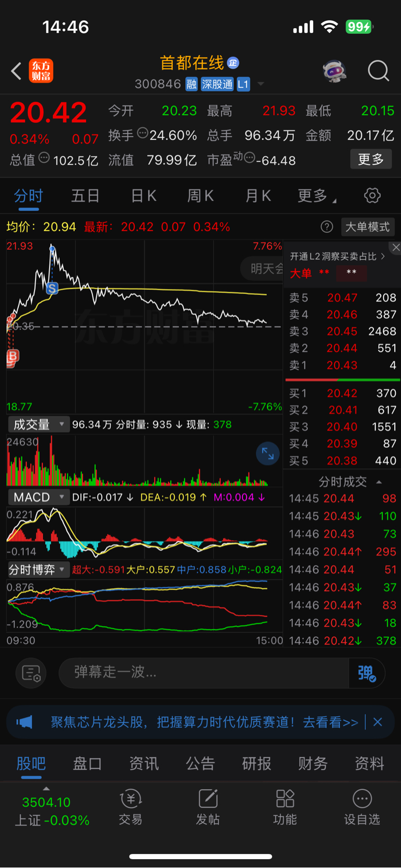Open the Eastmoney orange logo icon

pyautogui.click(x=41, y=71)
